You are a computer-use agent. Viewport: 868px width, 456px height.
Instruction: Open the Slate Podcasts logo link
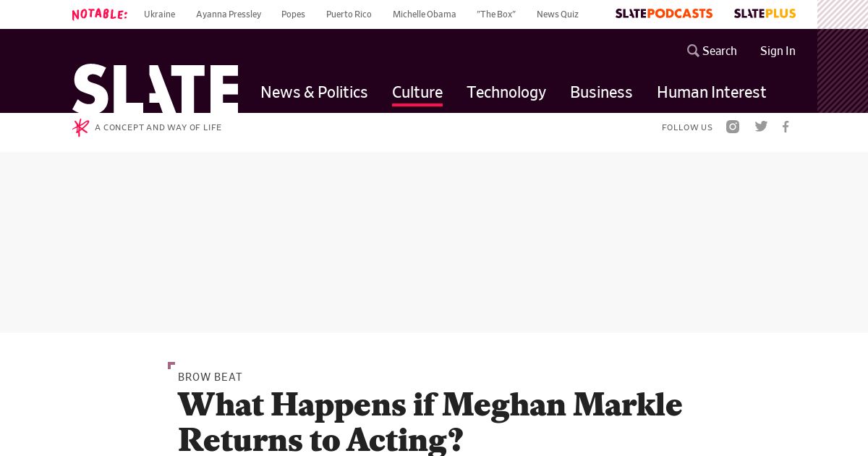663,14
